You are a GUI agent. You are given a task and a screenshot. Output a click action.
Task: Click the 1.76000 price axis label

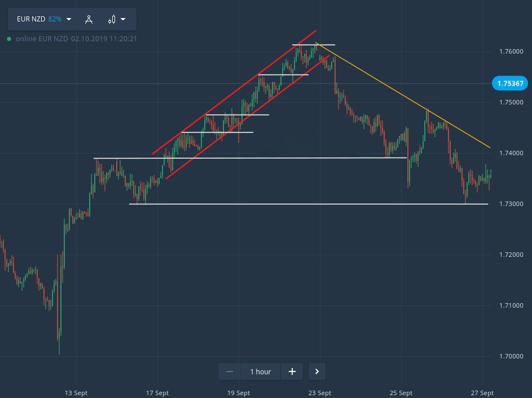(511, 51)
